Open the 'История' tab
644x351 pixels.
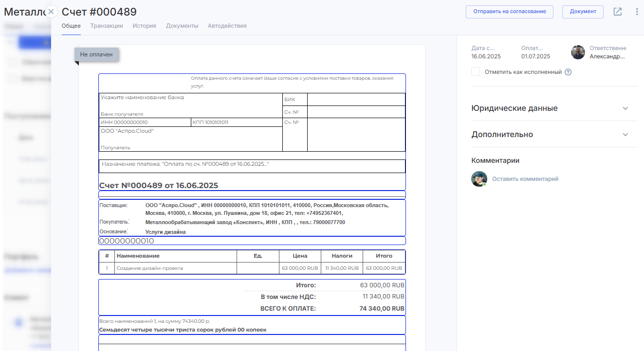point(144,26)
